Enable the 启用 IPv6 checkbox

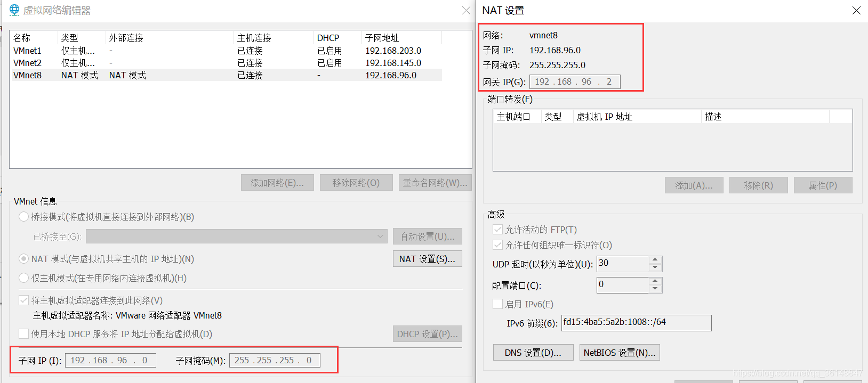(x=498, y=304)
